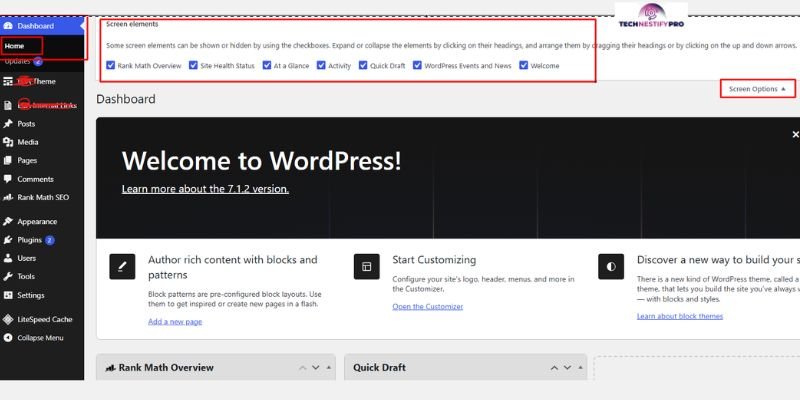The image size is (800, 400).
Task: Click Add a new page link
Action: tap(175, 321)
